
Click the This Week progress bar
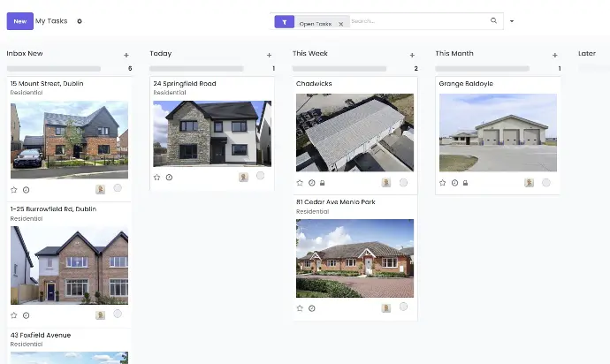(339, 69)
